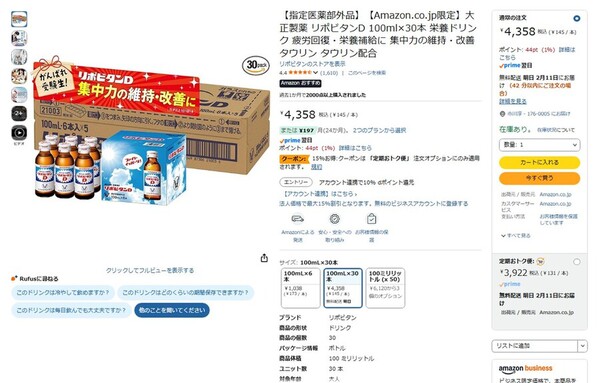This screenshot has width=600, height=383.
Task: Choose the 100ミリリットル (x 50) size tab
Action: [x=385, y=288]
